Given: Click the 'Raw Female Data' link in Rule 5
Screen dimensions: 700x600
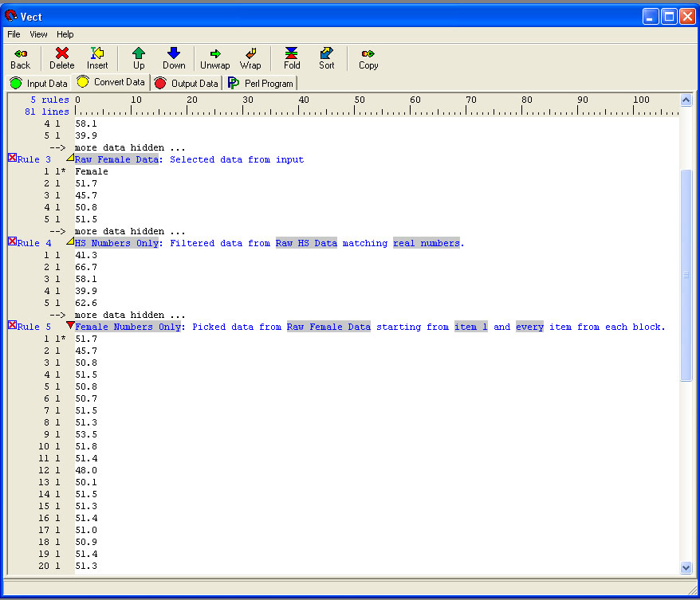Looking at the screenshot, I should click(x=328, y=327).
